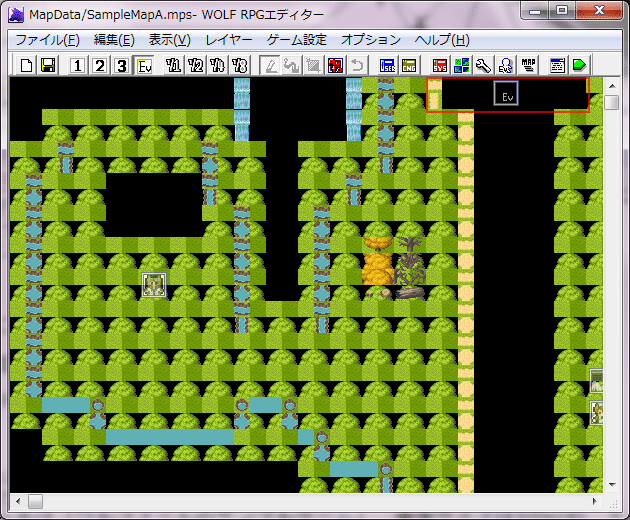This screenshot has height=520, width=630.
Task: Open the common events icon
Action: click(505, 65)
